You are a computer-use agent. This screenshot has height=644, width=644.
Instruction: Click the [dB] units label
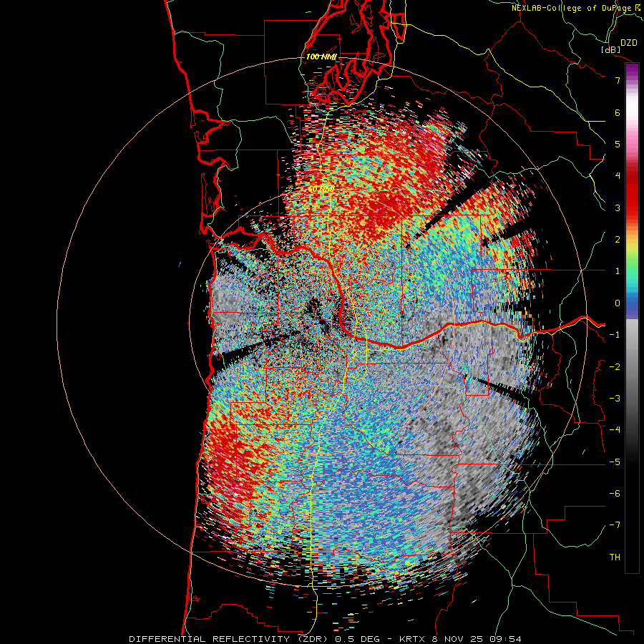point(611,49)
